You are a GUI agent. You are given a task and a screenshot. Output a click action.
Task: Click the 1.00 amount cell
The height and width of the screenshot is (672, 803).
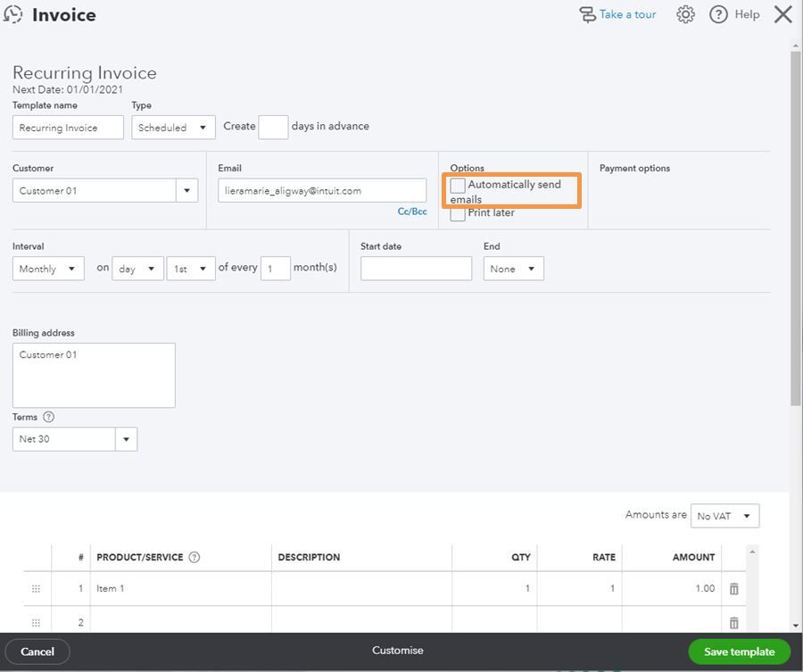point(672,588)
